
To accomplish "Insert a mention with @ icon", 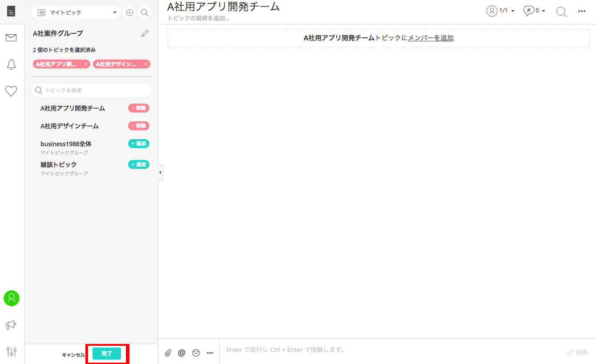I will click(181, 353).
